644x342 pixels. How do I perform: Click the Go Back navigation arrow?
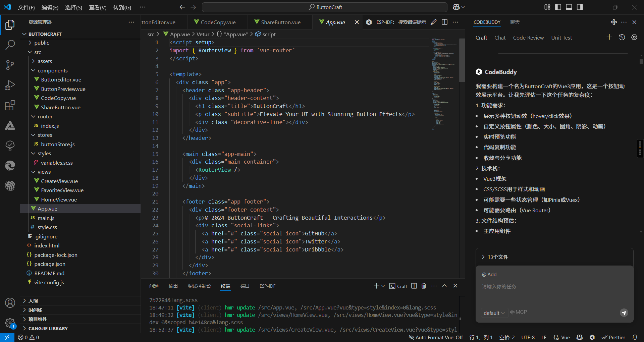click(x=182, y=7)
